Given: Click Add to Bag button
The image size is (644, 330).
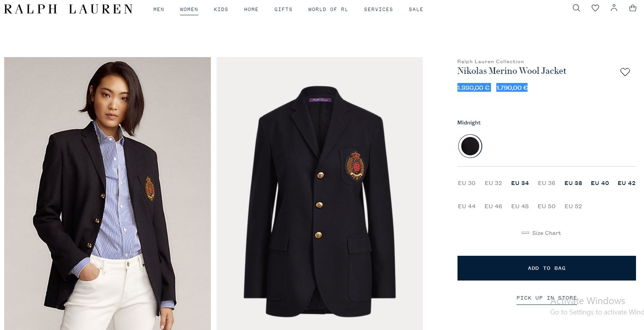Looking at the screenshot, I should point(547,268).
